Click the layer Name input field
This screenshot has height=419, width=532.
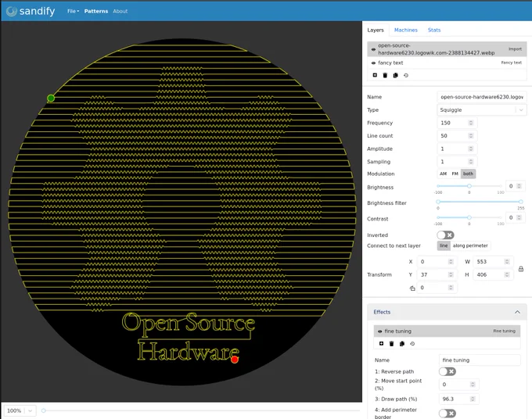pos(482,97)
